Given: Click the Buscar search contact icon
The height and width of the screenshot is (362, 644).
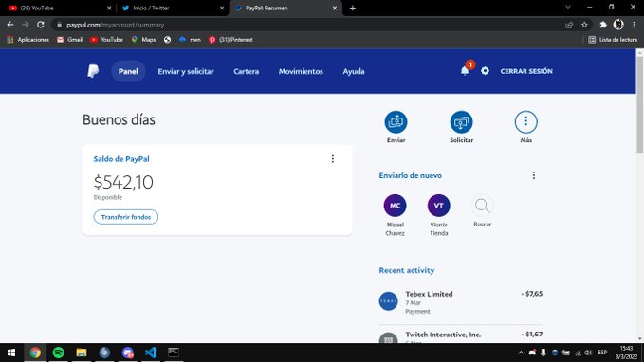Looking at the screenshot, I should pos(482,206).
